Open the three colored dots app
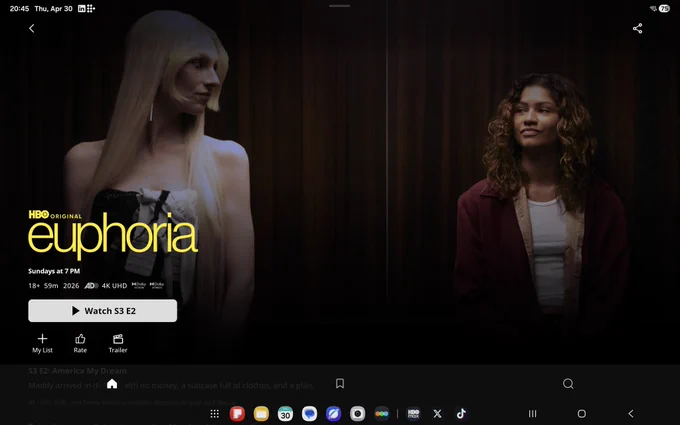The width and height of the screenshot is (680, 425). [x=382, y=414]
